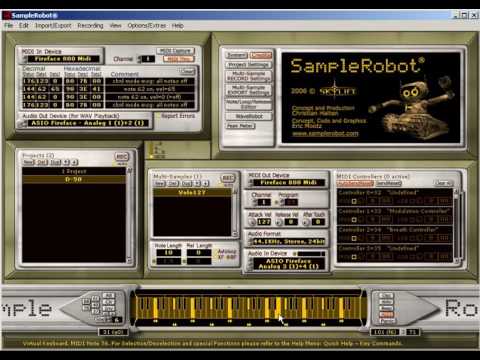
Task: Click the Note Length value field
Action: point(169,253)
